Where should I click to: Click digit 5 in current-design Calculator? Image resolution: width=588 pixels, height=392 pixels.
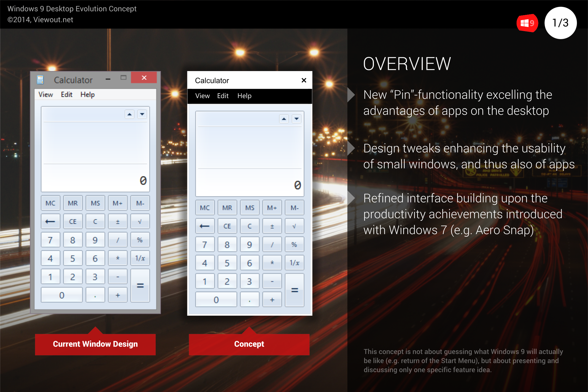73,258
